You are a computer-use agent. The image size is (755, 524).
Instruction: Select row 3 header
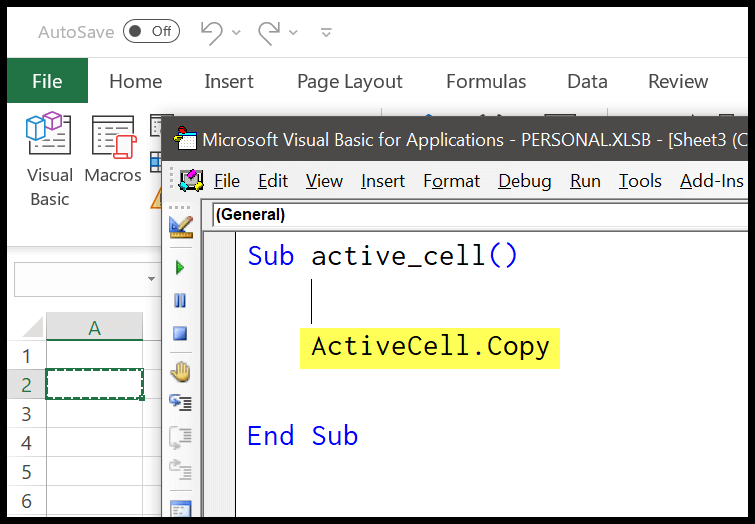26,414
